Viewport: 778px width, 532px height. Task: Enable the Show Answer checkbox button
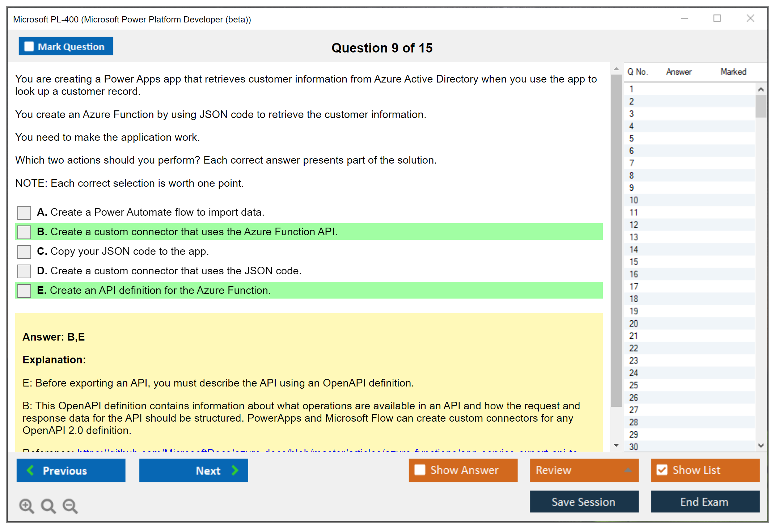coord(420,470)
